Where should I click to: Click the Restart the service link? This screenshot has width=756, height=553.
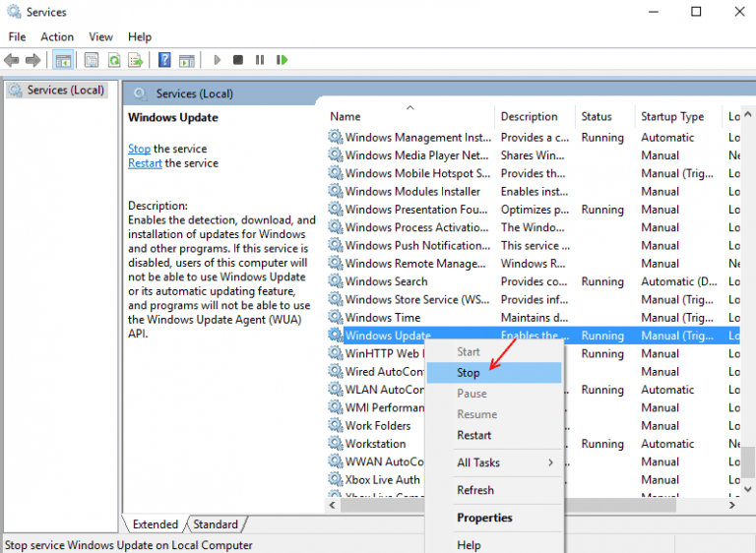[145, 163]
